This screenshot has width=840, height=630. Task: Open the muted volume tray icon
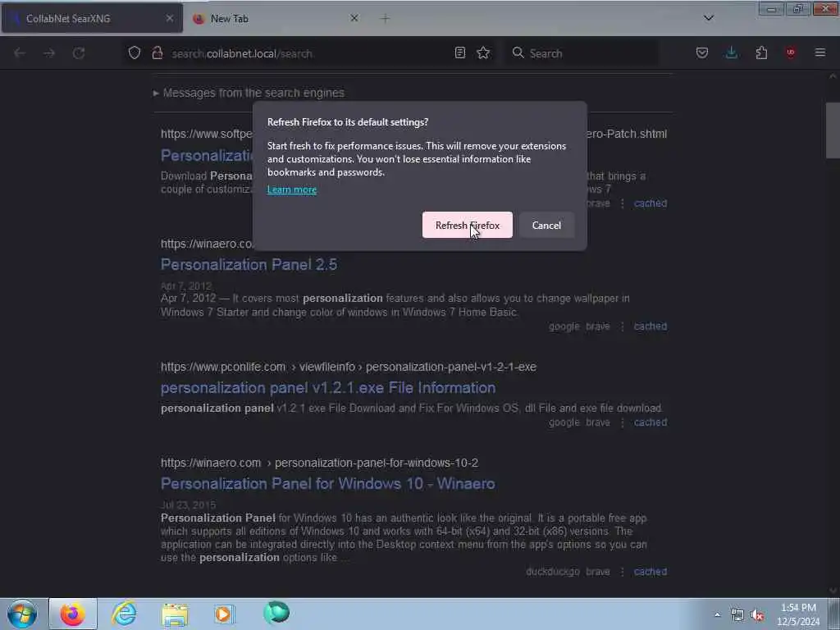pos(757,615)
